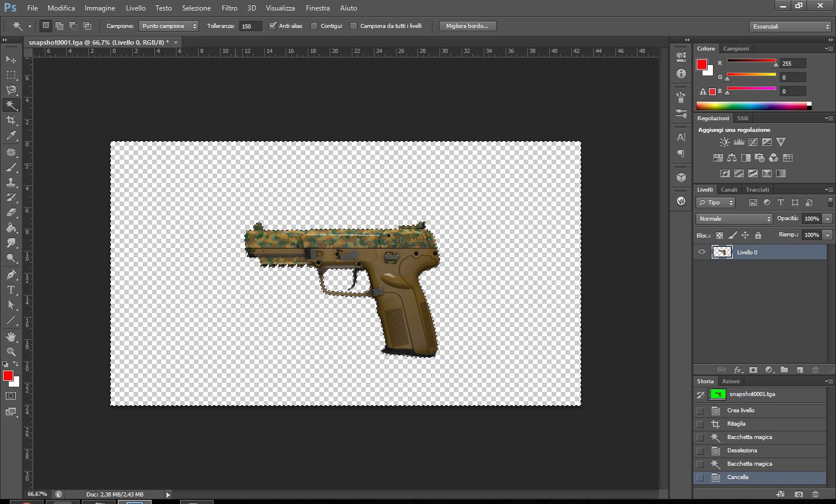Add an Invert adjustment
Screen dimensions: 836x504
coord(725,173)
